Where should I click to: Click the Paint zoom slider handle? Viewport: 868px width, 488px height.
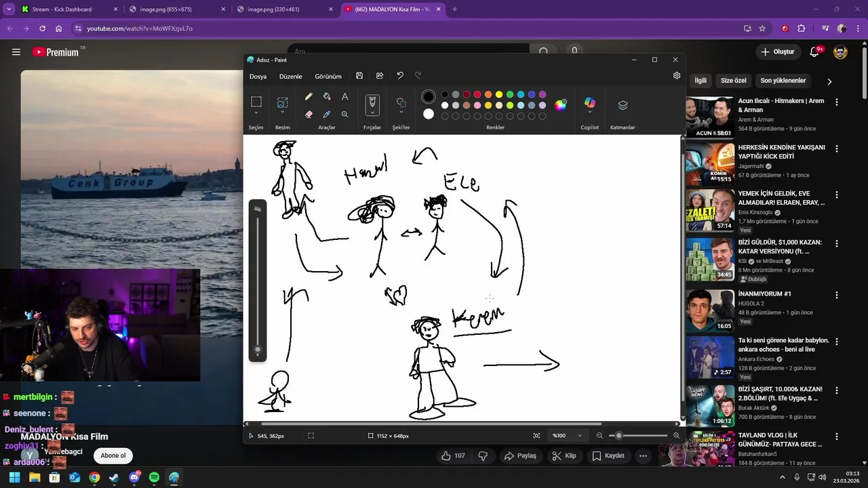pyautogui.click(x=618, y=436)
